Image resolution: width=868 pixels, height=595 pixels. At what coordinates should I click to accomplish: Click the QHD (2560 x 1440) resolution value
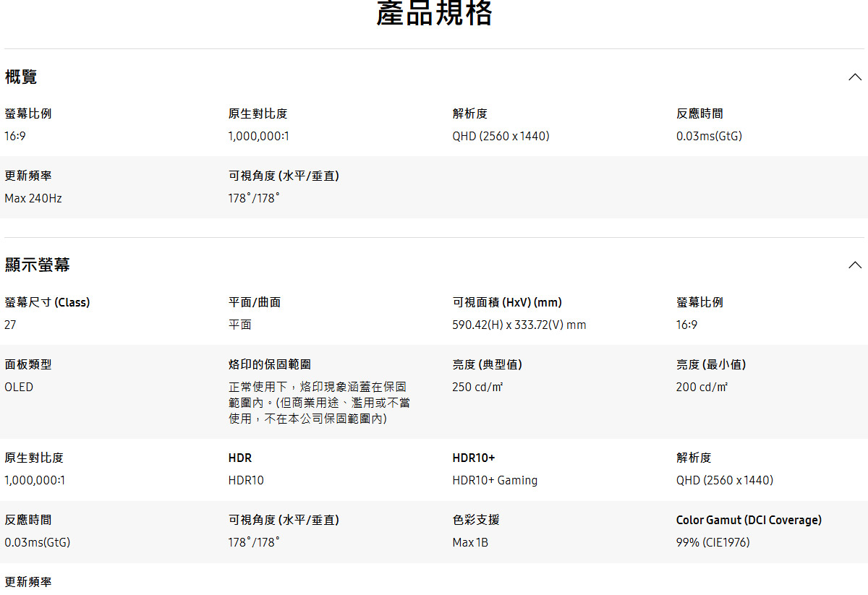pyautogui.click(x=501, y=136)
